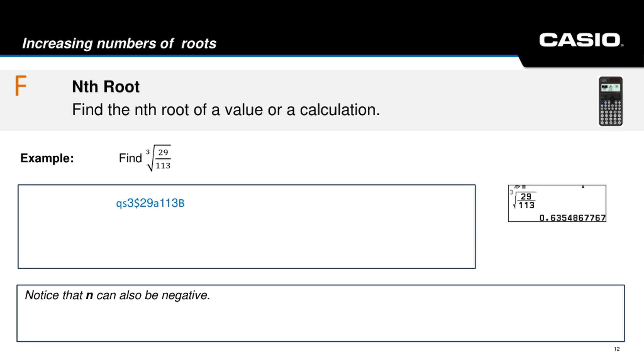Click the word 'Find' before the formula
644x362 pixels.
tap(130, 158)
